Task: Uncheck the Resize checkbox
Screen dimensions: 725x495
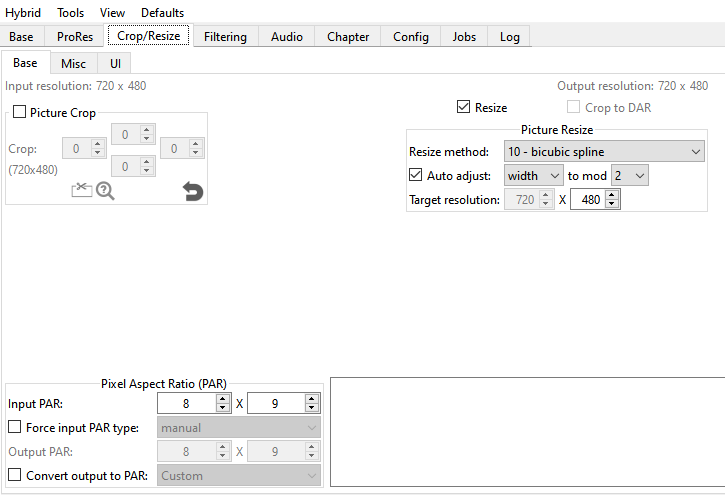Action: 463,107
